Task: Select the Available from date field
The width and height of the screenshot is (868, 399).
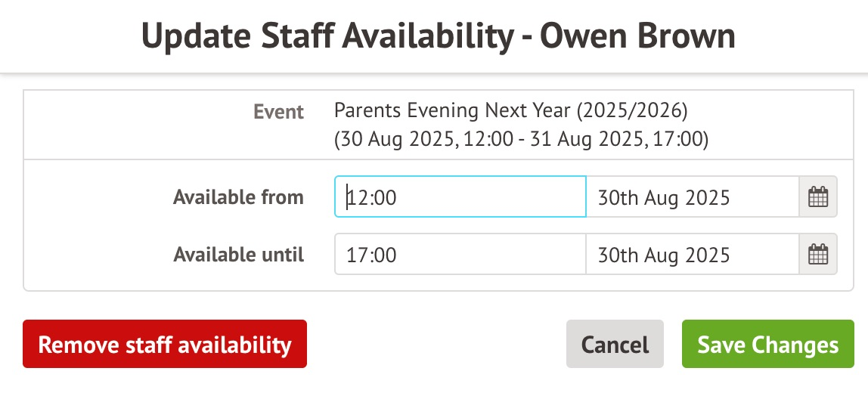Action: click(x=692, y=197)
